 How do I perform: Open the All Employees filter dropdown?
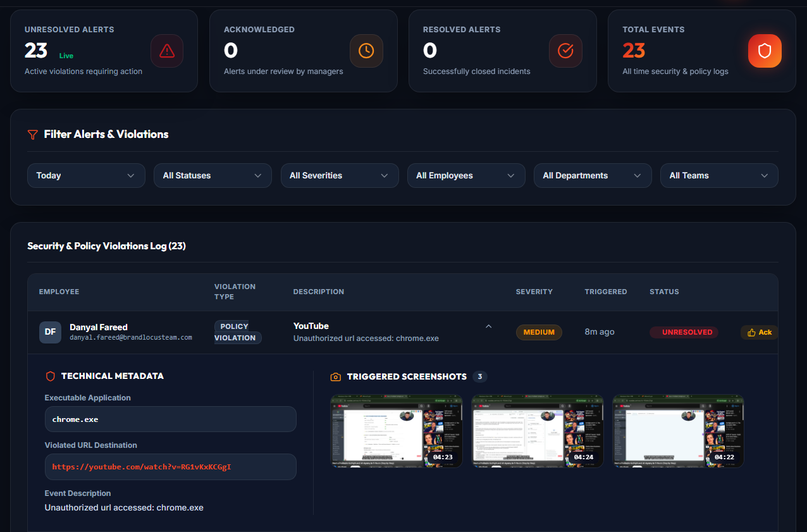click(466, 176)
